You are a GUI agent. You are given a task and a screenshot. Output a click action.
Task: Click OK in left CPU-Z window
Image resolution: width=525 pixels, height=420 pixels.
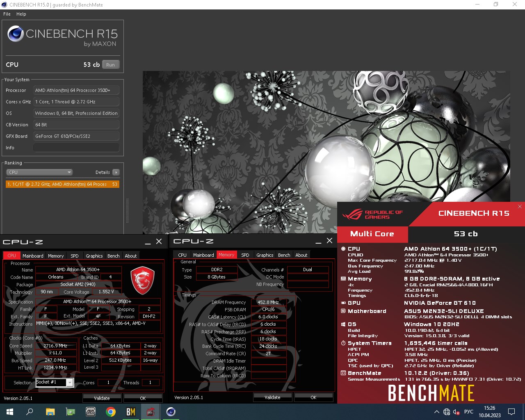(x=143, y=398)
